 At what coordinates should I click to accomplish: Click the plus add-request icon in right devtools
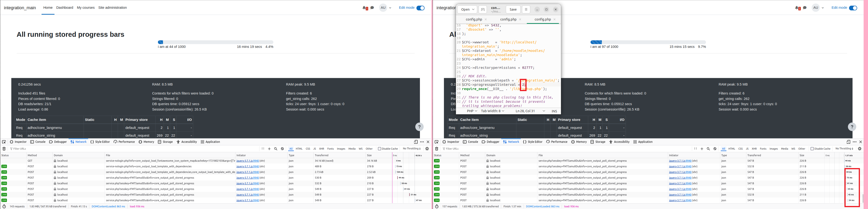702,149
